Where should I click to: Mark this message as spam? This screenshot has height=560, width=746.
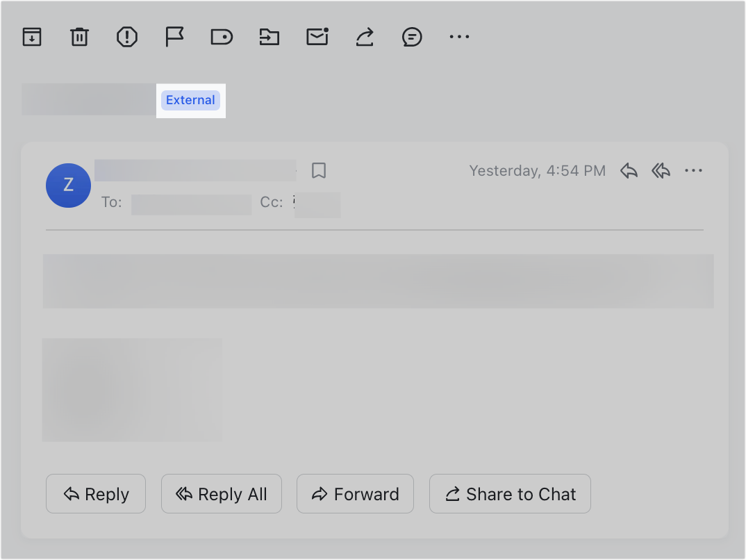click(126, 37)
